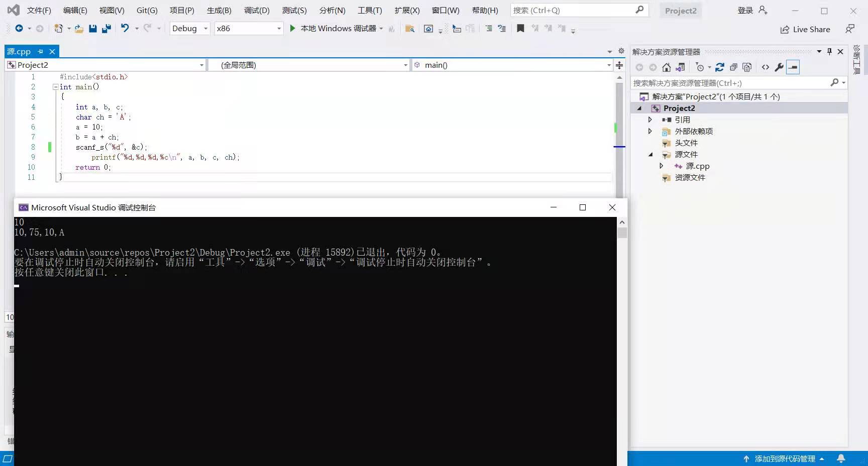
Task: Click the Pending Changes Filter clock icon
Action: pyautogui.click(x=700, y=67)
